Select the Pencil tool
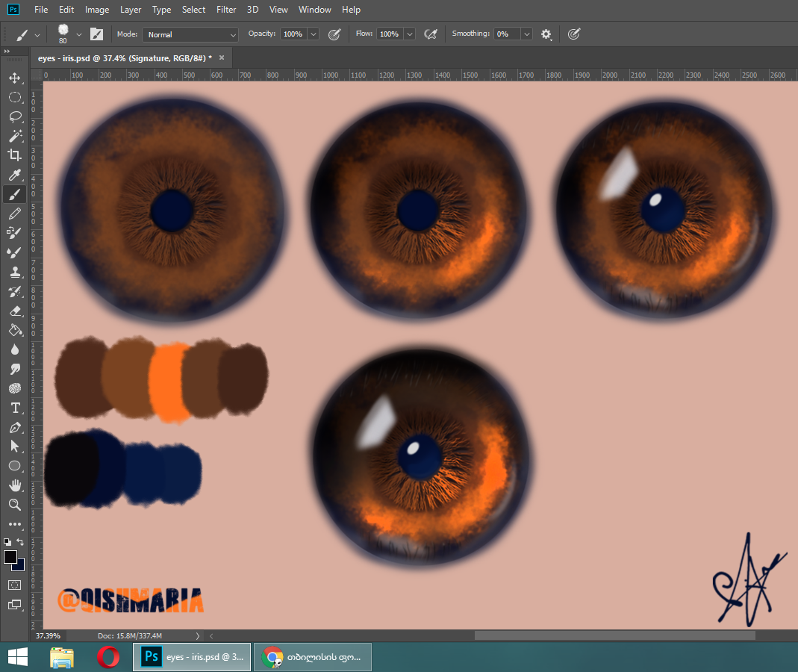 (15, 214)
